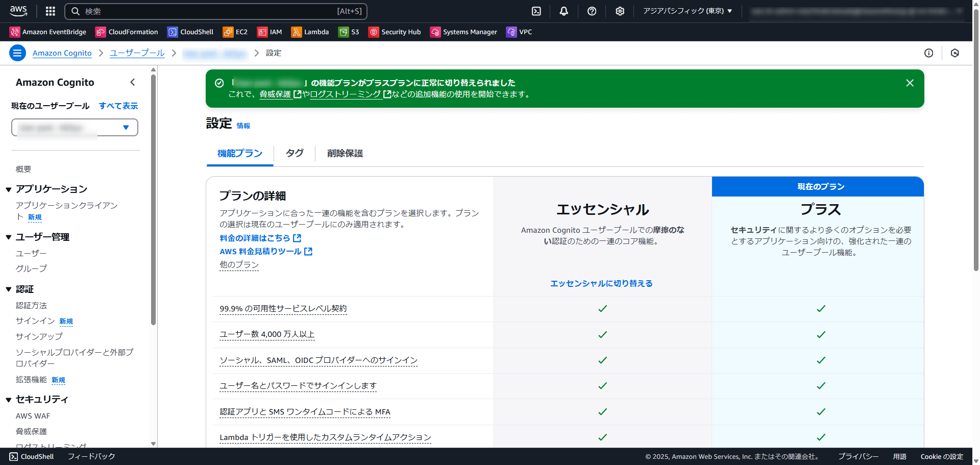This screenshot has height=465, width=980.
Task: Open ソーシャルプロバイダーと外部プロバイダー in sidebar
Action: [75, 358]
